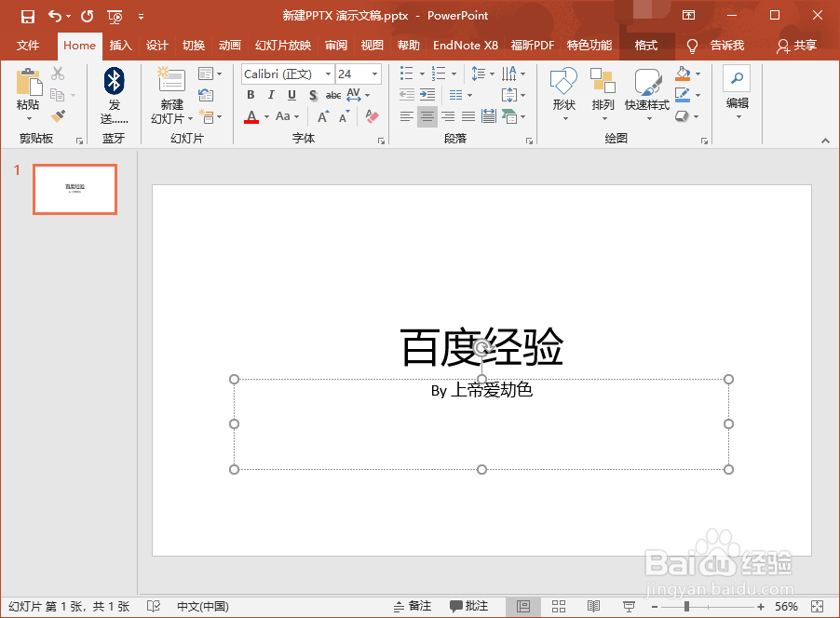Switch to the 插入 ribbon tab
The width and height of the screenshot is (840, 618).
tap(121, 45)
